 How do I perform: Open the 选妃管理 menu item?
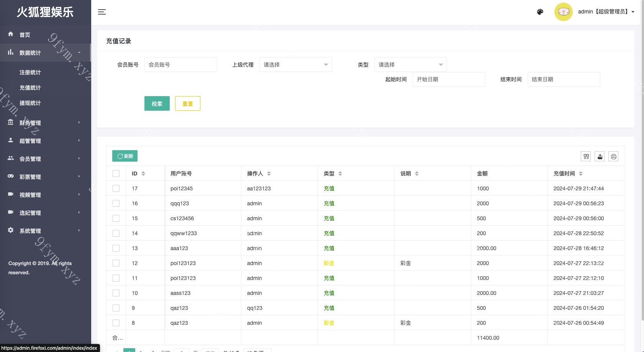[45, 213]
